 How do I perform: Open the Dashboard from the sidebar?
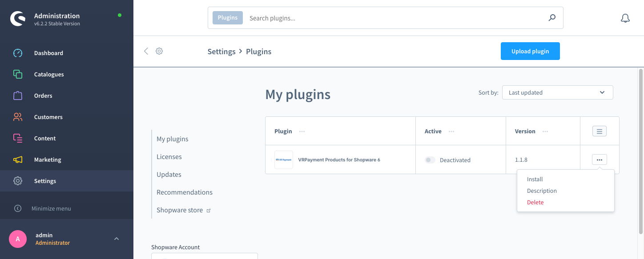pyautogui.click(x=17, y=53)
